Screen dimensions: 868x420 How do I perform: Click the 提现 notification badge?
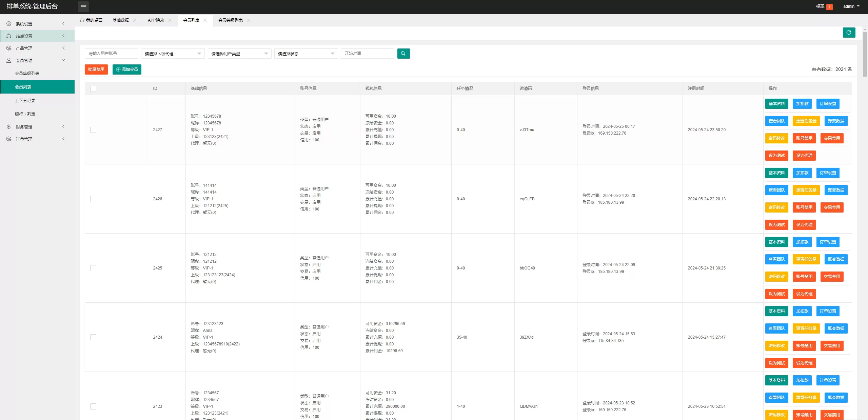(829, 7)
